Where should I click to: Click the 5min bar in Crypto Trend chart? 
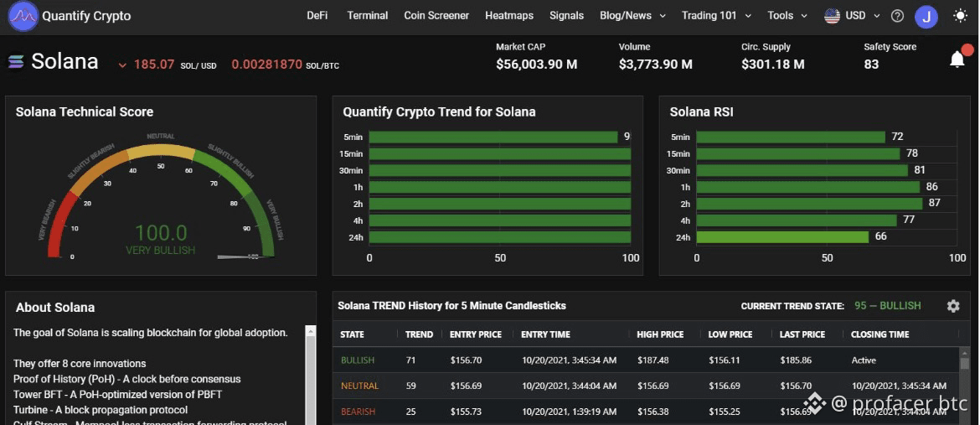(x=493, y=137)
